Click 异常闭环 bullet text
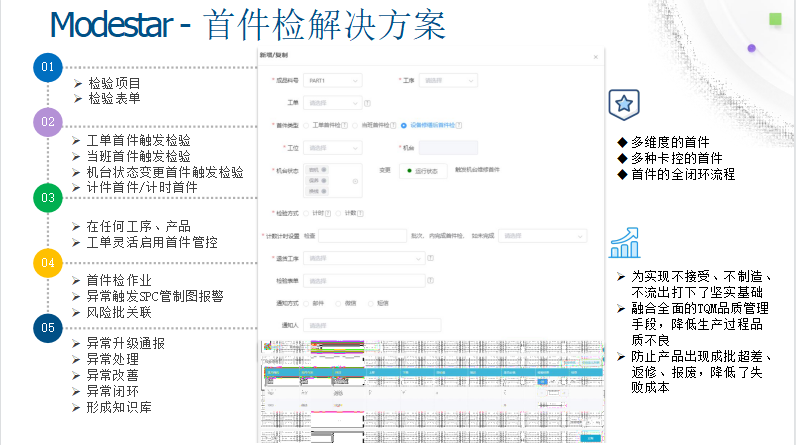Viewport: 796px width, 445px height. 112,391
